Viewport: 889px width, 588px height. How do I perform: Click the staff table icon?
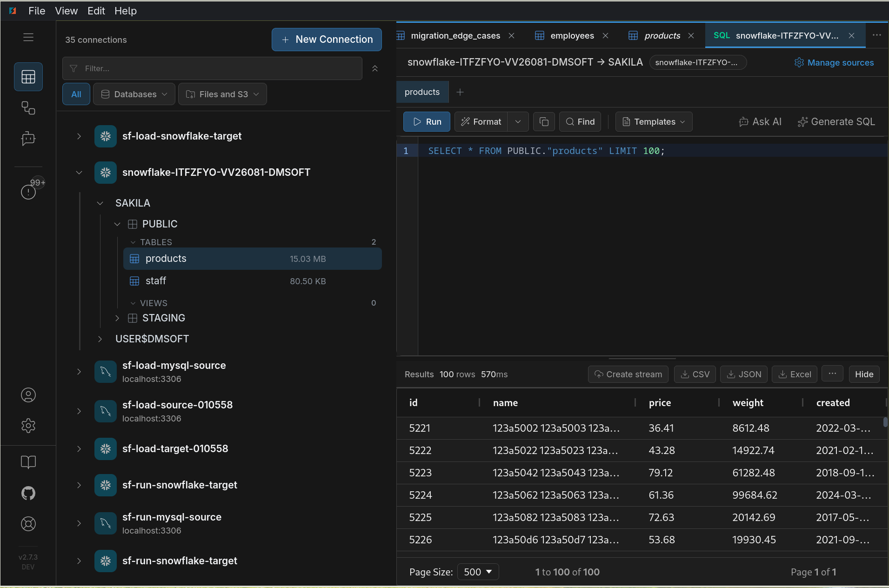point(134,281)
